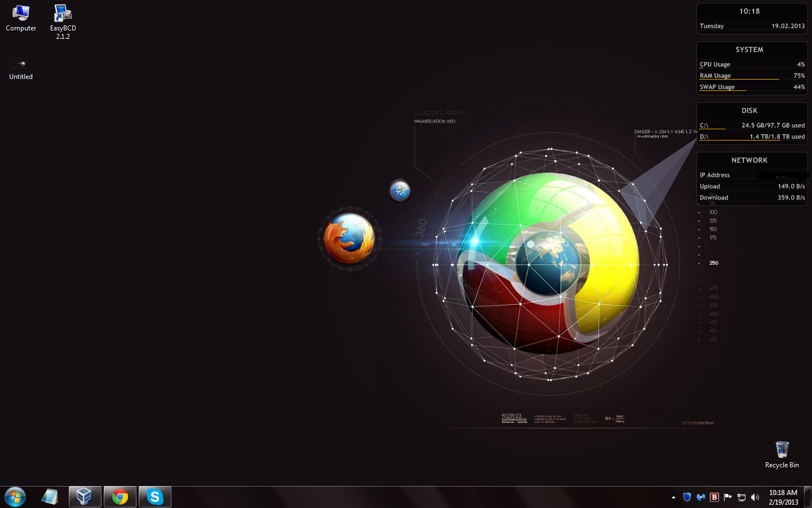Click the "C:\" drive label
The image size is (812, 508).
704,125
